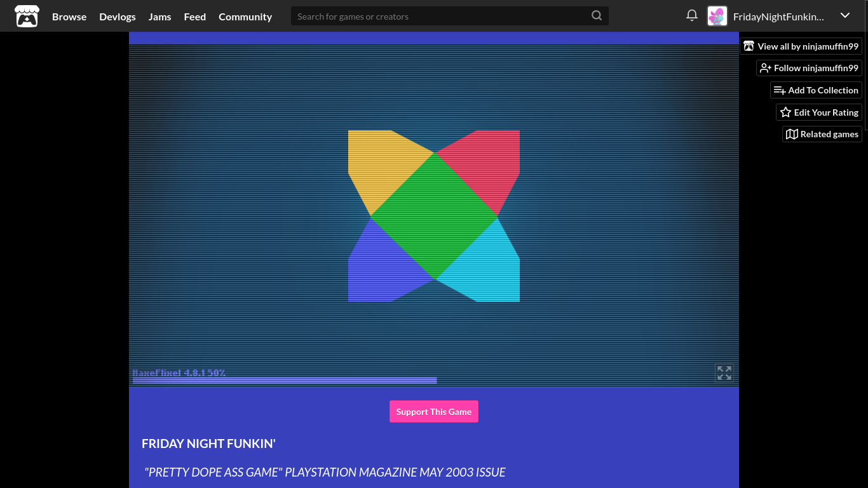Image resolution: width=868 pixels, height=488 pixels.
Task: Open the Jams page
Action: pos(160,17)
